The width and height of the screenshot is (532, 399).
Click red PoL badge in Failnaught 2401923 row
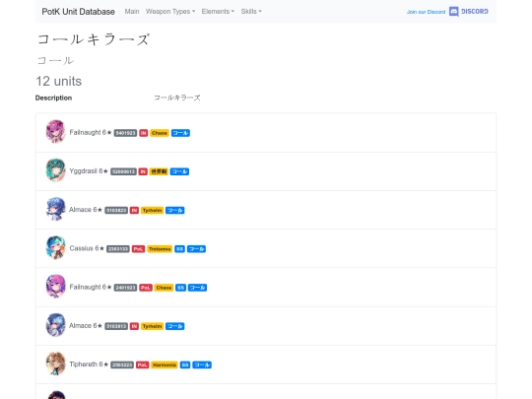click(x=146, y=288)
